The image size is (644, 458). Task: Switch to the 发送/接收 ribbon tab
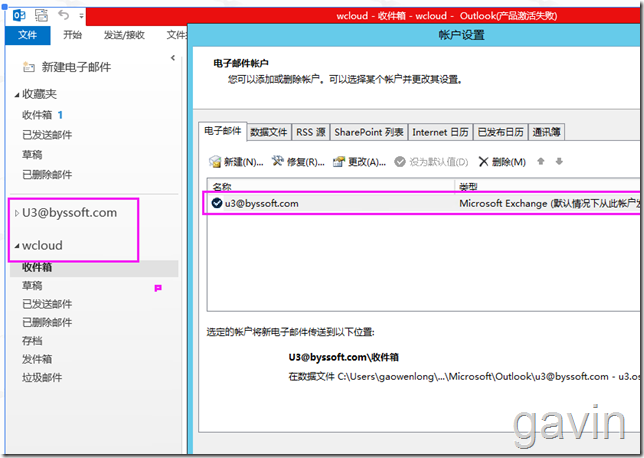tap(124, 35)
